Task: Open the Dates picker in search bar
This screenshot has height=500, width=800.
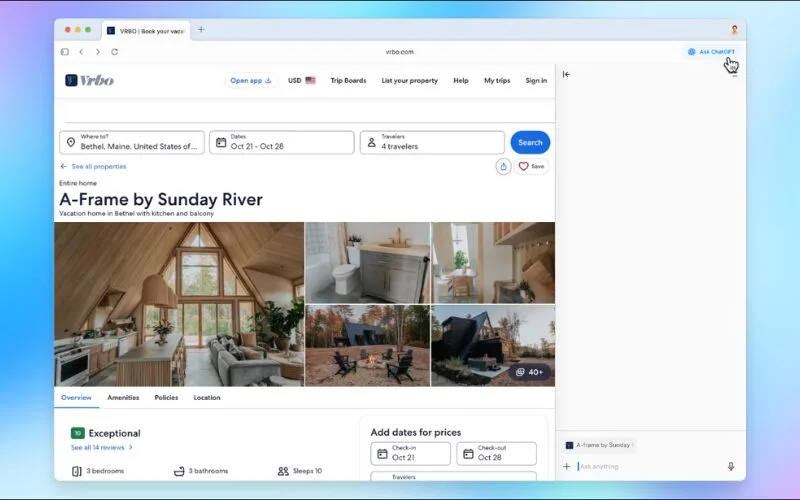Action: [x=283, y=142]
